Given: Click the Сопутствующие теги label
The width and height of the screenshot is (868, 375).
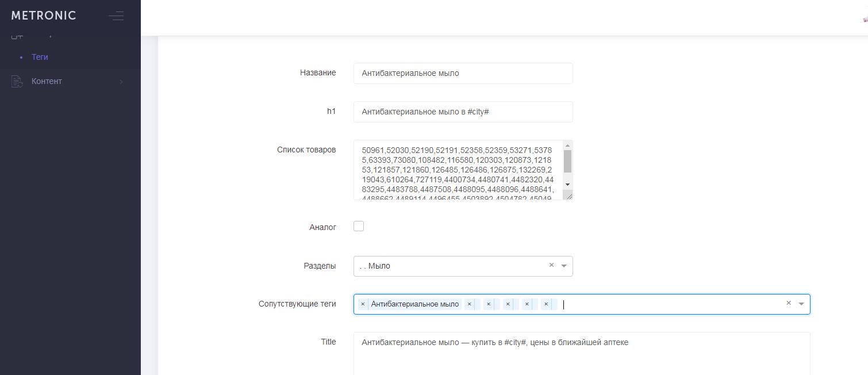Looking at the screenshot, I should click(297, 304).
